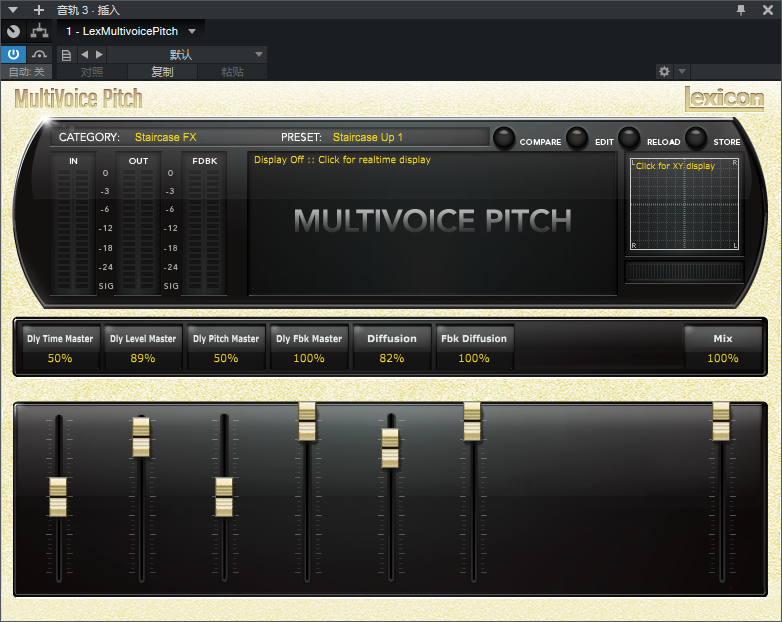Select the Mix parameter box

point(723,347)
